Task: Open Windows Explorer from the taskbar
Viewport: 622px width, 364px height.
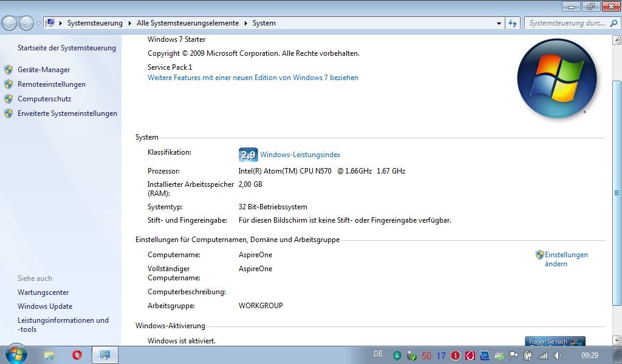Action: pyautogui.click(x=49, y=355)
